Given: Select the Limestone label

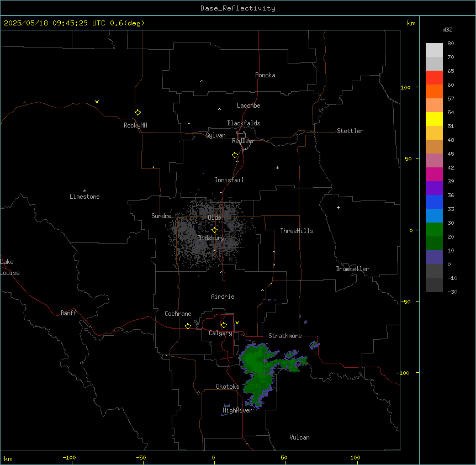Looking at the screenshot, I should click(84, 197).
